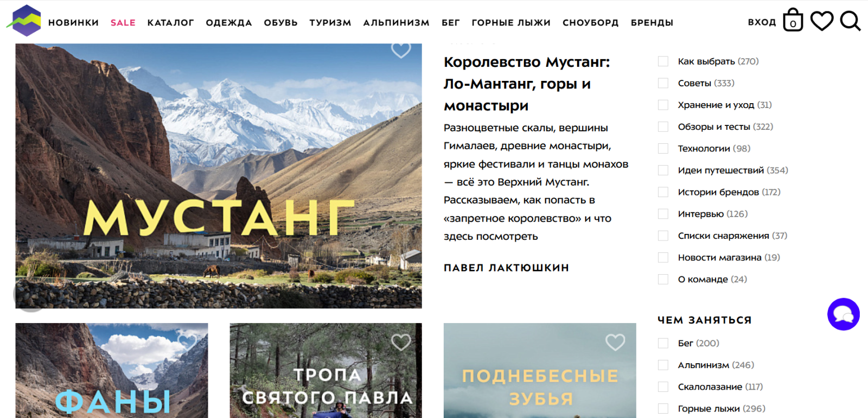The image size is (868, 418).
Task: Open the Мустанг article image
Action: tap(219, 176)
